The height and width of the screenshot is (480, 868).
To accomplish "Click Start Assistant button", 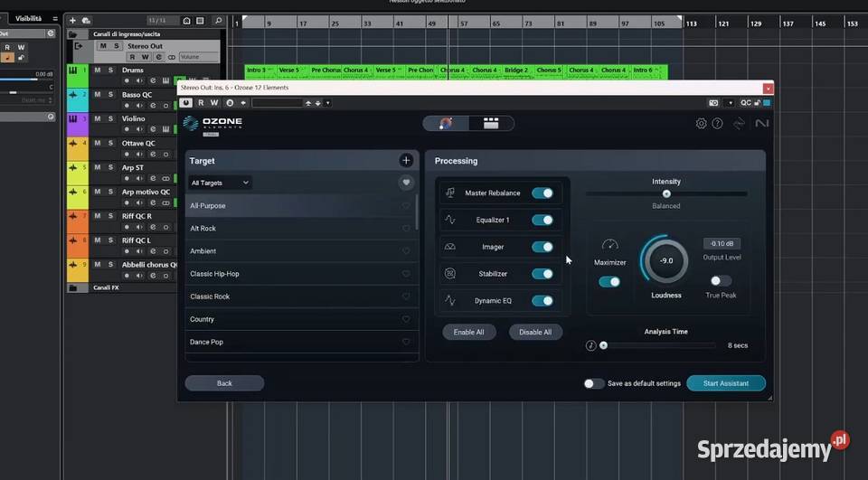I will (x=726, y=383).
